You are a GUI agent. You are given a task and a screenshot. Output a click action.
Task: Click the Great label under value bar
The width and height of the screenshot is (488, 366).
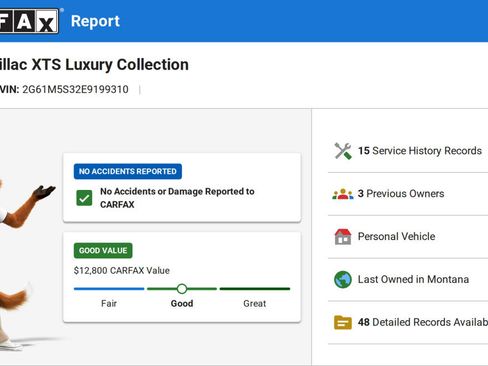click(255, 303)
